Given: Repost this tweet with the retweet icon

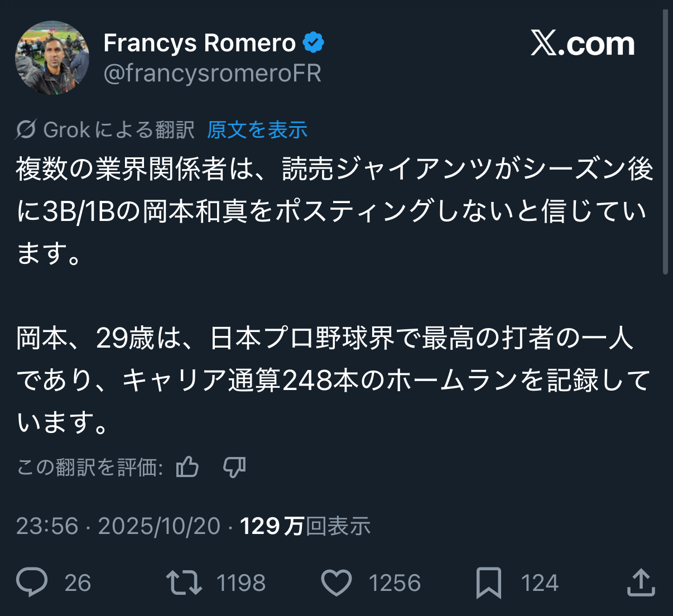Looking at the screenshot, I should click(184, 582).
